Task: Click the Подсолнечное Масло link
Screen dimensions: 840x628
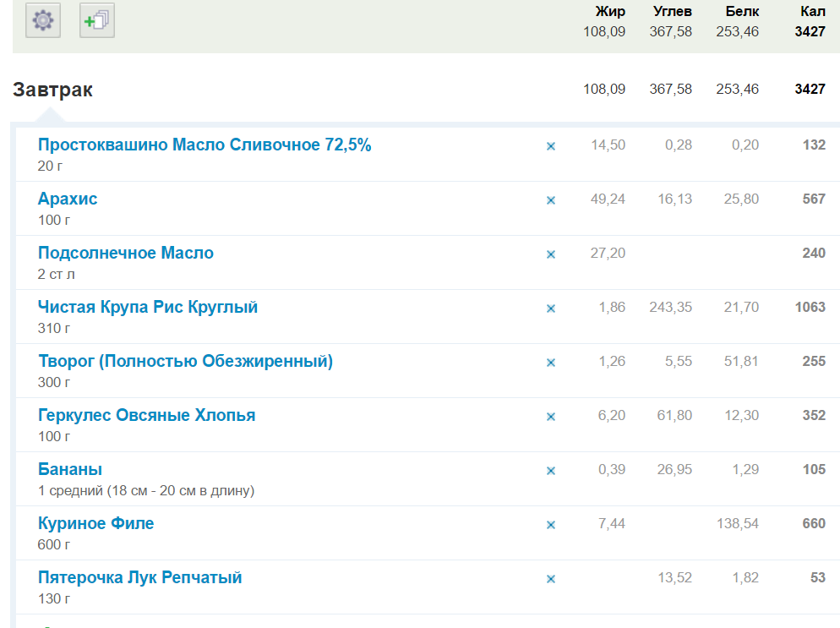Action: point(126,253)
